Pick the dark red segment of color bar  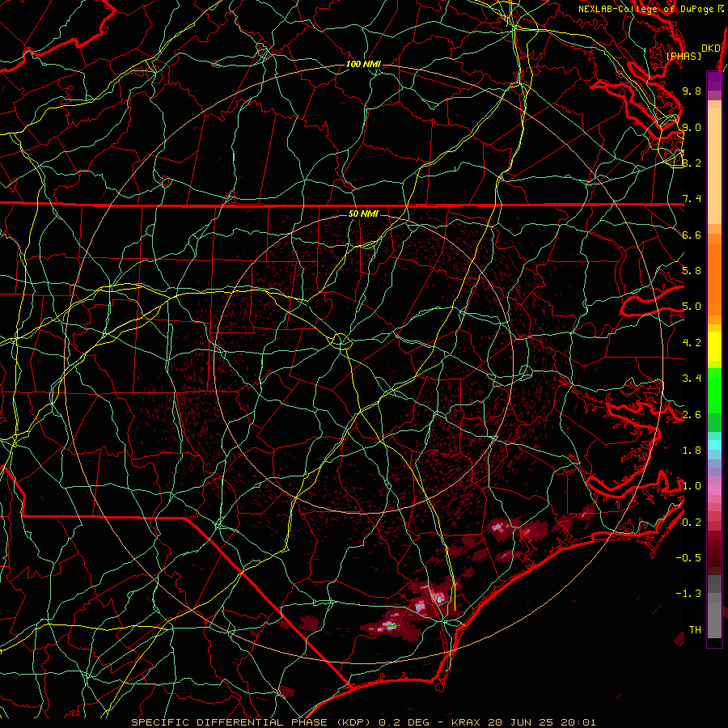[714, 552]
